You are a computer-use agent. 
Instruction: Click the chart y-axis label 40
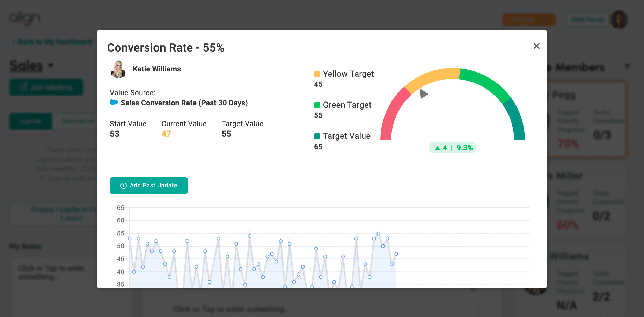click(120, 272)
